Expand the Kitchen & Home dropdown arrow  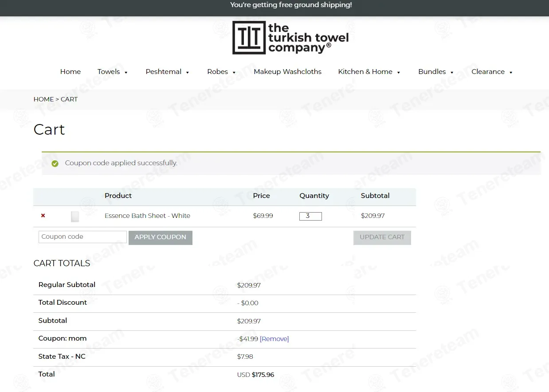[398, 73]
